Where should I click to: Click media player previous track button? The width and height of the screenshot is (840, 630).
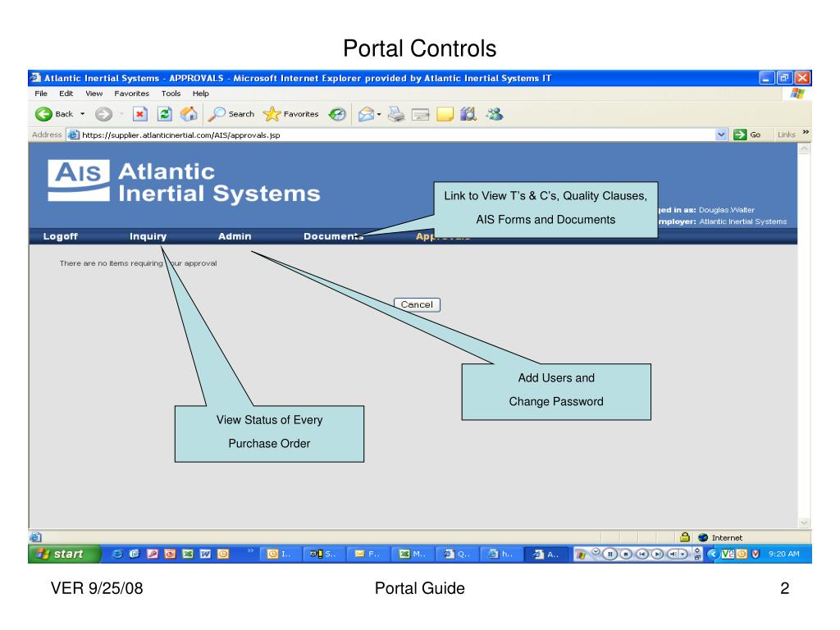coord(641,555)
